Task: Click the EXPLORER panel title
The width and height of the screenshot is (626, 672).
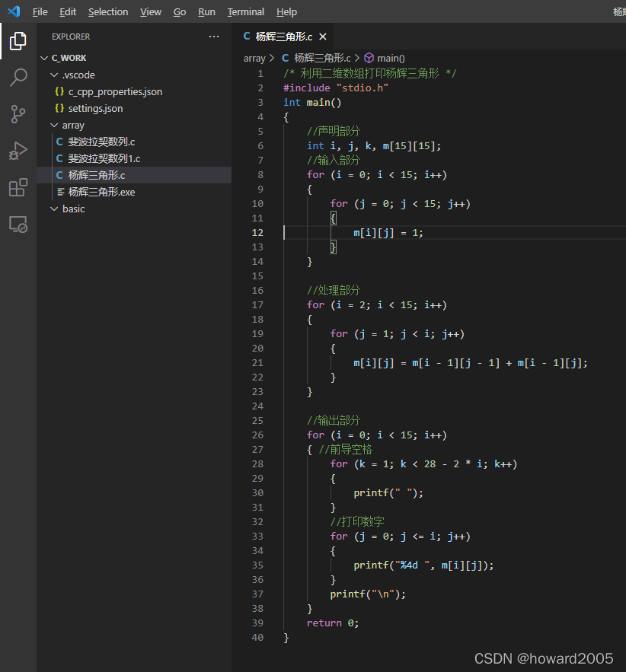Action: pos(71,37)
